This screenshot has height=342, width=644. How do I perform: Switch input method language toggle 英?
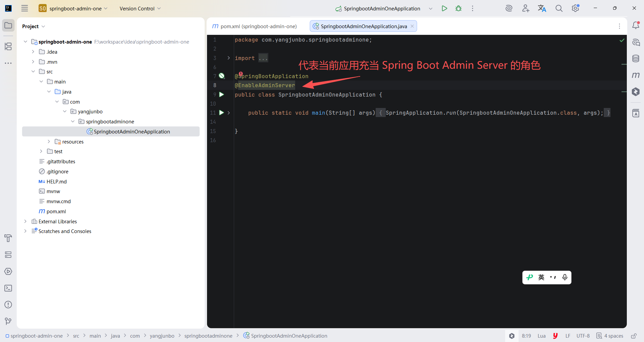point(541,277)
